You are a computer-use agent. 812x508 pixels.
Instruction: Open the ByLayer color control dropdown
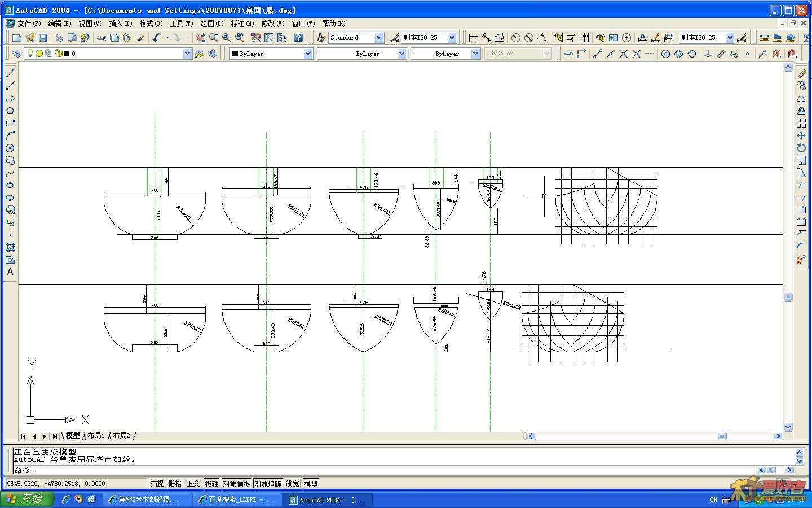click(308, 54)
